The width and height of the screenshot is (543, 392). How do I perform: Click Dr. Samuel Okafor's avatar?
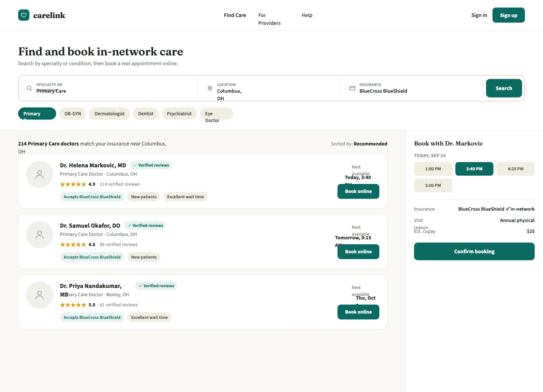(x=40, y=235)
